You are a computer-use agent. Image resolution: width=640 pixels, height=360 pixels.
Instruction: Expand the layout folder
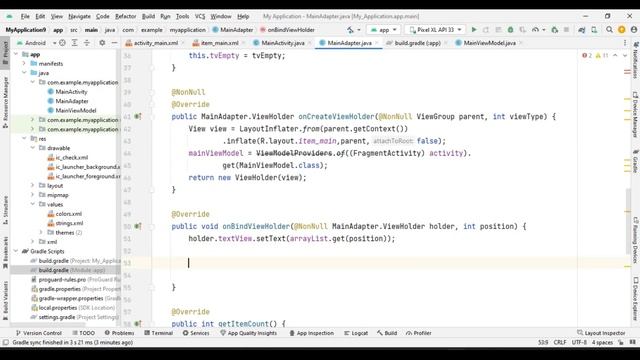(x=33, y=185)
